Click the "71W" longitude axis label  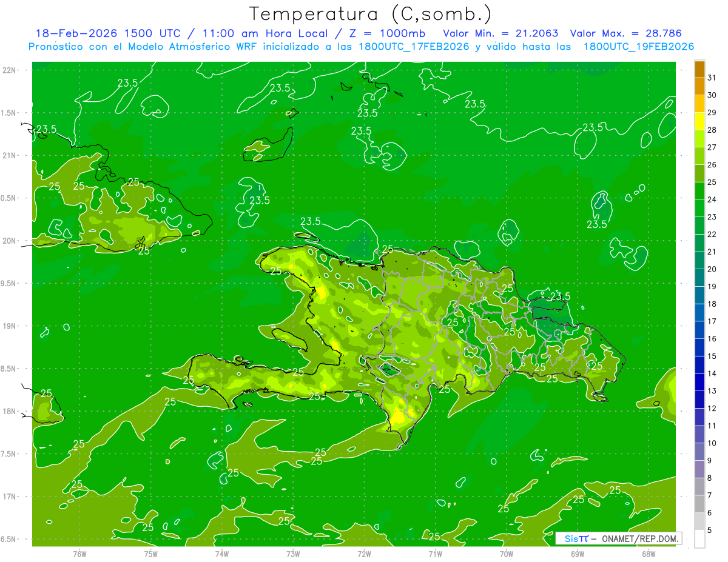tap(435, 554)
